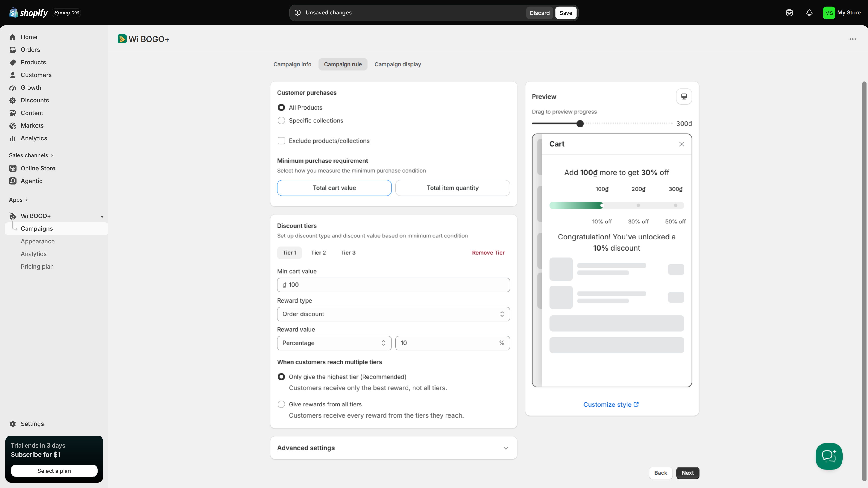Viewport: 868px width, 488px height.
Task: Select Only give the highest tier
Action: [281, 377]
